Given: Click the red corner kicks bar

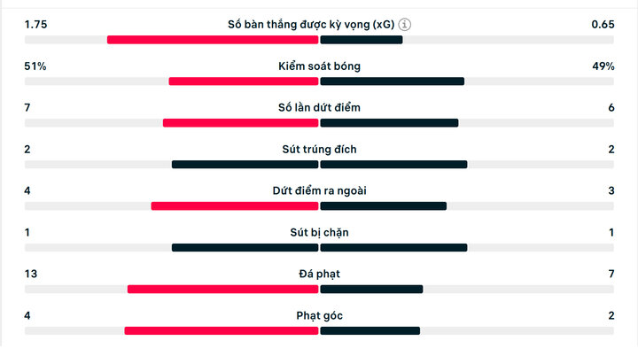Looking at the screenshot, I should (x=222, y=331).
